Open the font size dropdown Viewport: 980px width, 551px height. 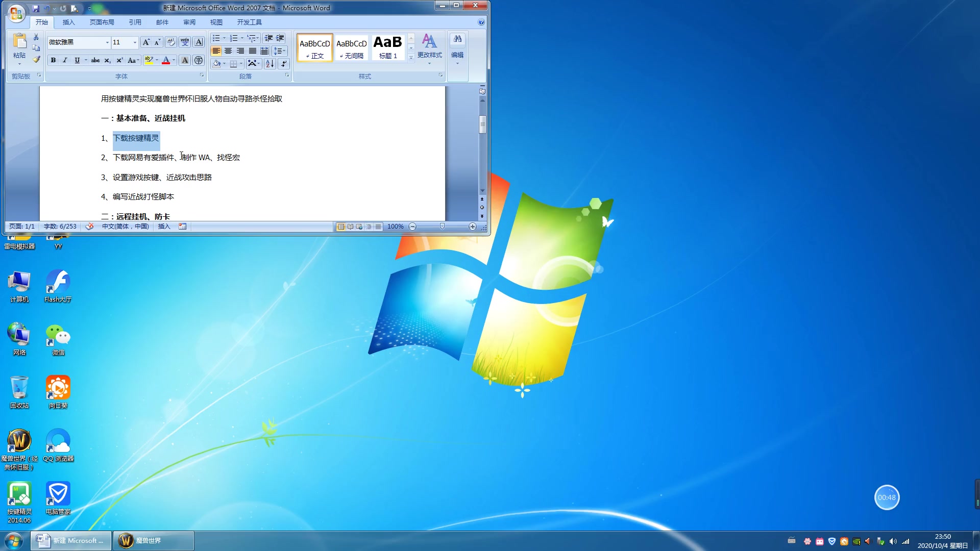click(135, 42)
